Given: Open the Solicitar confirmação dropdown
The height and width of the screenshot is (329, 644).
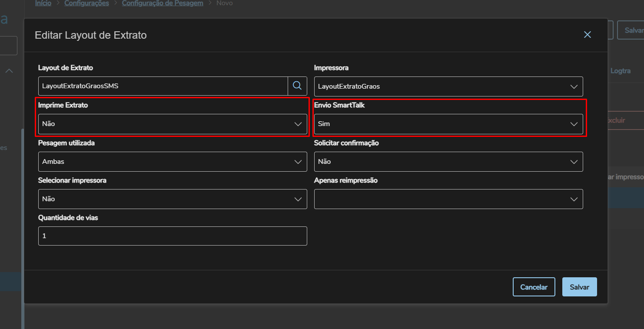Looking at the screenshot, I should click(x=448, y=162).
